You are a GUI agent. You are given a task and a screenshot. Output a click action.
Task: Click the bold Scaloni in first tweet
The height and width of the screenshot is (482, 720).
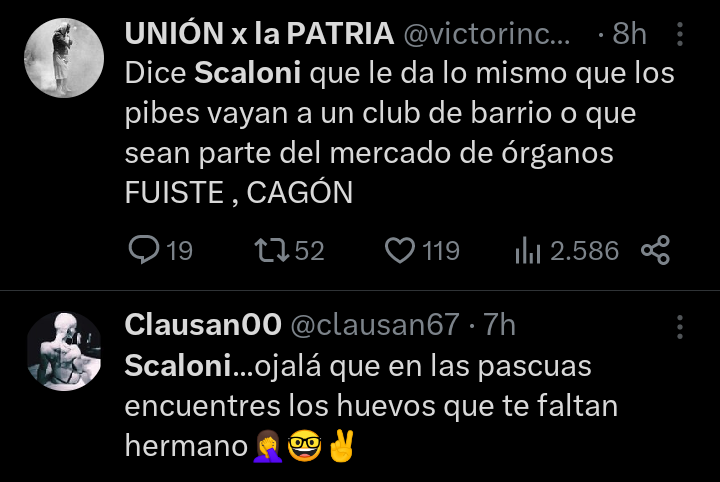(248, 73)
